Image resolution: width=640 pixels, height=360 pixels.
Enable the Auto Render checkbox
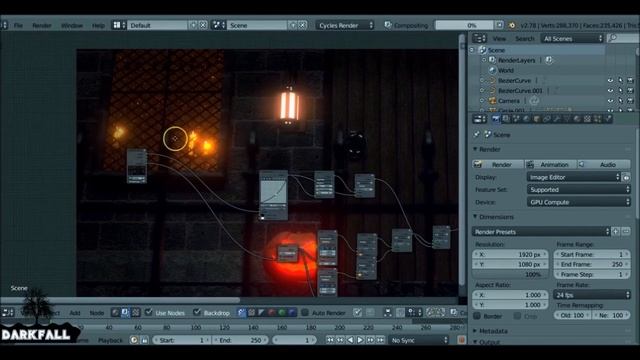(305, 313)
